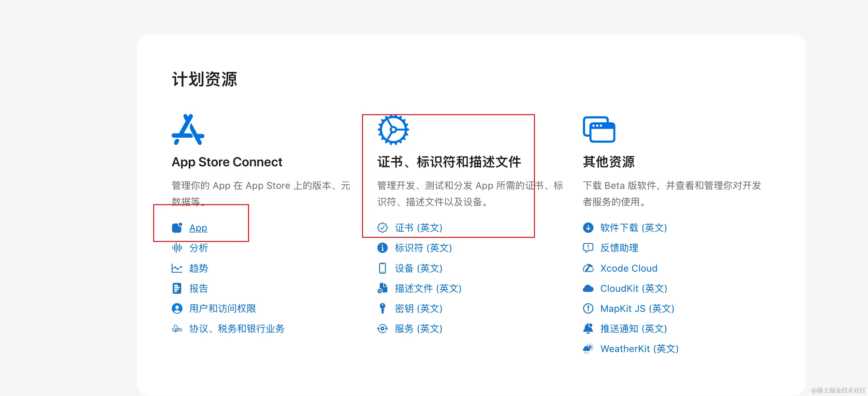Screen dimensions: 868x396
Task: Open the Xcode Cloud link
Action: pos(629,268)
